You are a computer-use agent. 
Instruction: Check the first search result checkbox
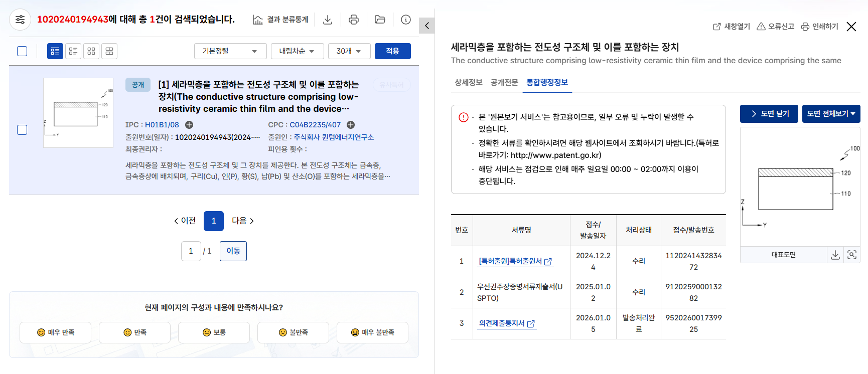22,130
